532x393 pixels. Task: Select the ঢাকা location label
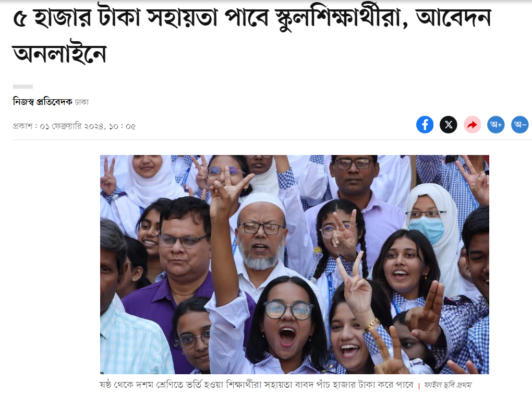tap(81, 102)
